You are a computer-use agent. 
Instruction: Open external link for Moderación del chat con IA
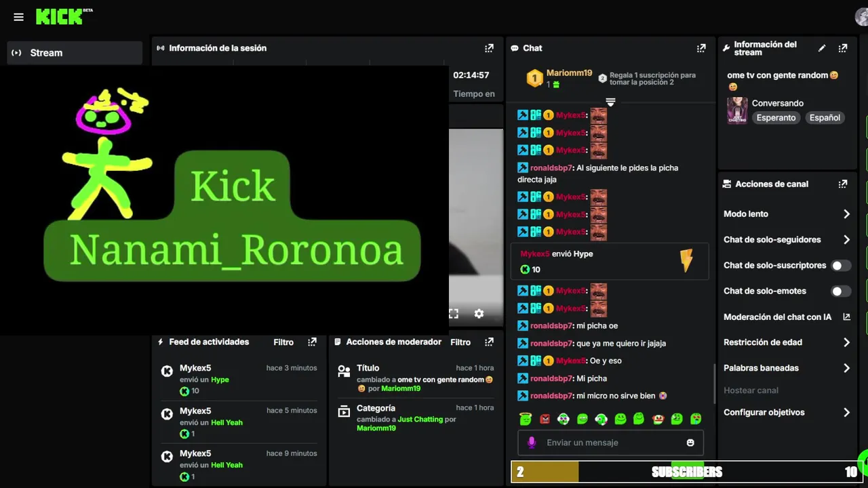(x=846, y=317)
